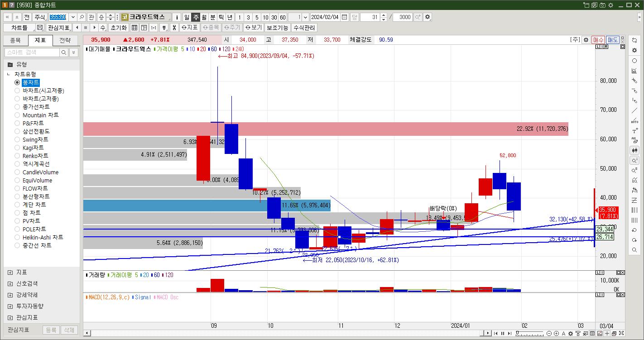The height and width of the screenshot is (340, 644).
Task: Select the circle drawing tool in right toolbar
Action: 634,61
